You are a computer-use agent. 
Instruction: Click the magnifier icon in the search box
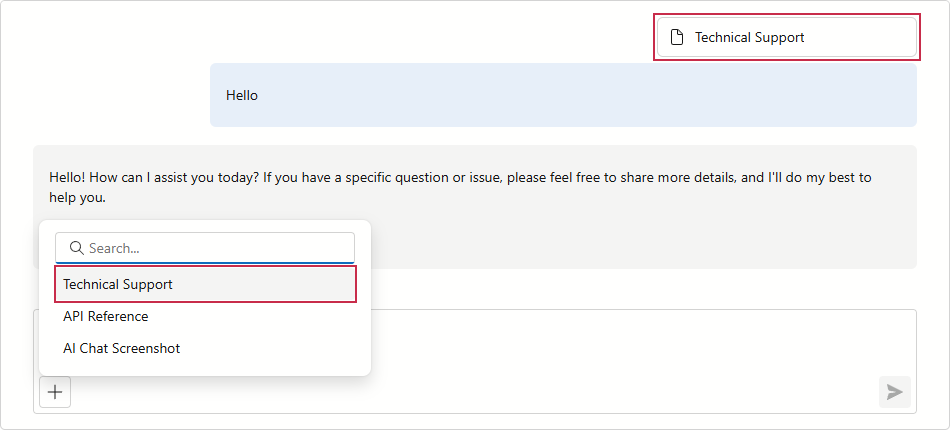tap(76, 248)
